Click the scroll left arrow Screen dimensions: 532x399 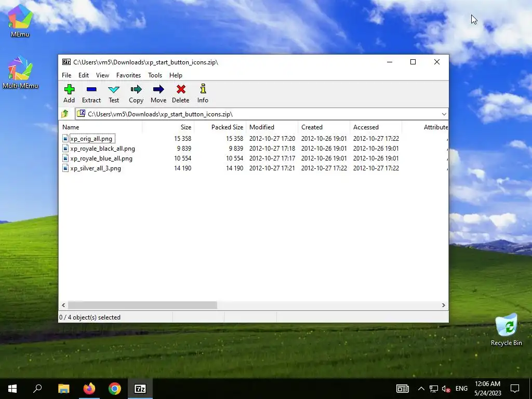(x=63, y=305)
